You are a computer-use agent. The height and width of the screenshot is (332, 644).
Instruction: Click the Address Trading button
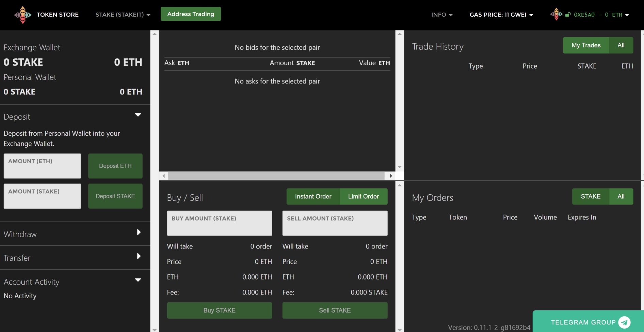point(191,14)
